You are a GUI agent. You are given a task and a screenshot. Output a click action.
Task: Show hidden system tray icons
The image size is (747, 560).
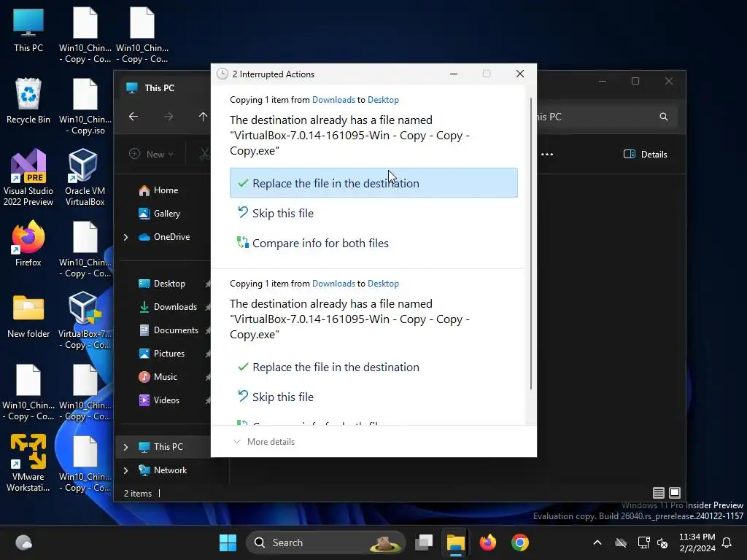coord(597,542)
